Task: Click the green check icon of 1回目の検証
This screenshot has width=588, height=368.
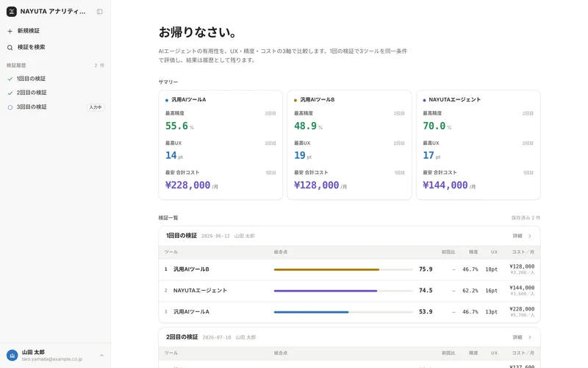Action: coord(10,79)
